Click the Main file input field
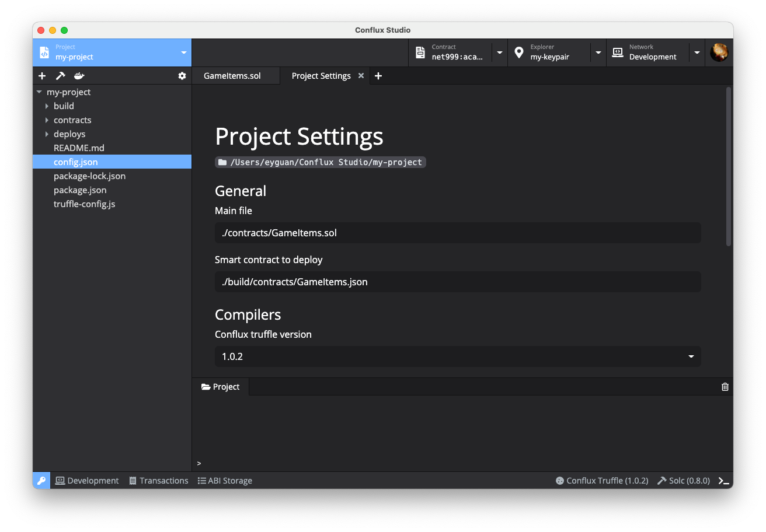The height and width of the screenshot is (532, 766). tap(458, 233)
